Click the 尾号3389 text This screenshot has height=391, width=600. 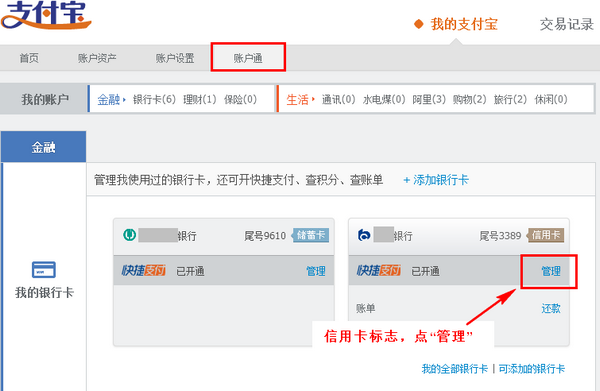(x=500, y=236)
